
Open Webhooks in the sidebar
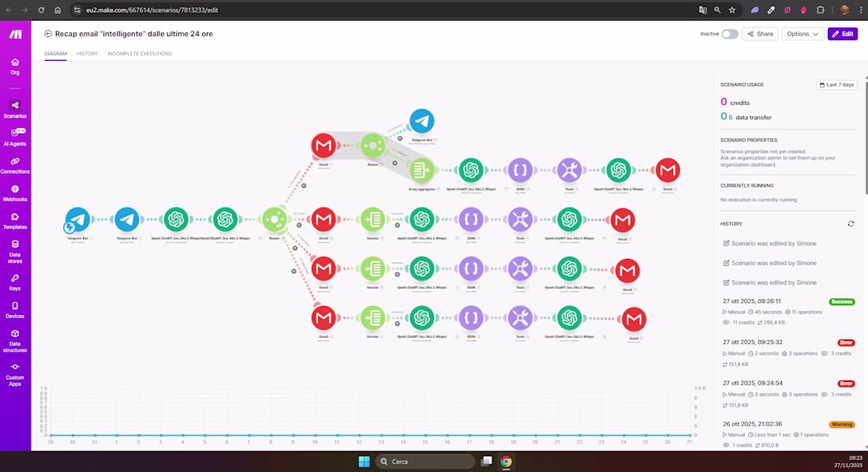(x=15, y=193)
